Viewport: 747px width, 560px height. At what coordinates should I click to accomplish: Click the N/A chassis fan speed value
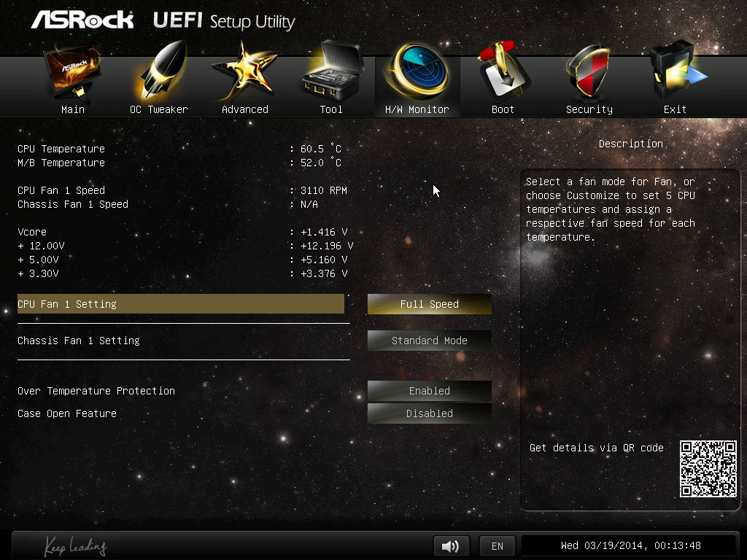(309, 204)
